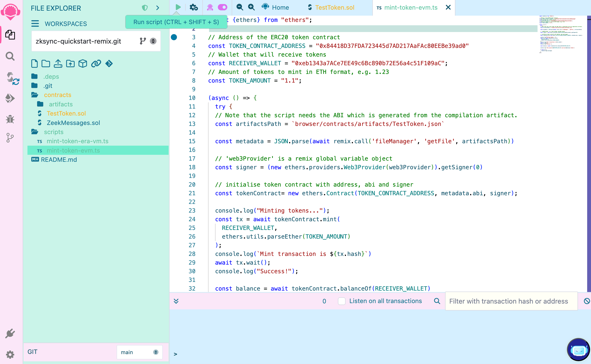Decrease editor font size with zoom out icon
The width and height of the screenshot is (591, 364).
tap(239, 7)
